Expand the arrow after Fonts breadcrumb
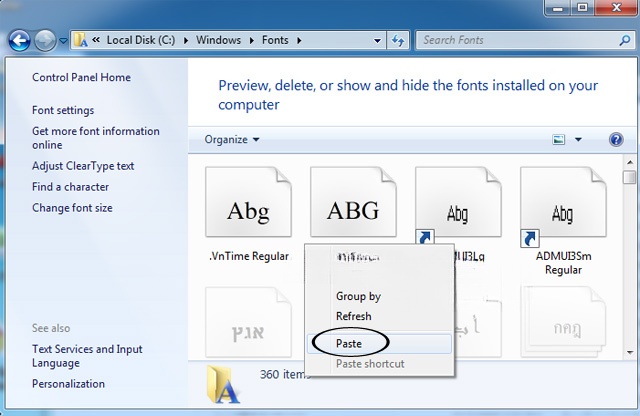Viewport: 640px width, 416px height. [299, 40]
